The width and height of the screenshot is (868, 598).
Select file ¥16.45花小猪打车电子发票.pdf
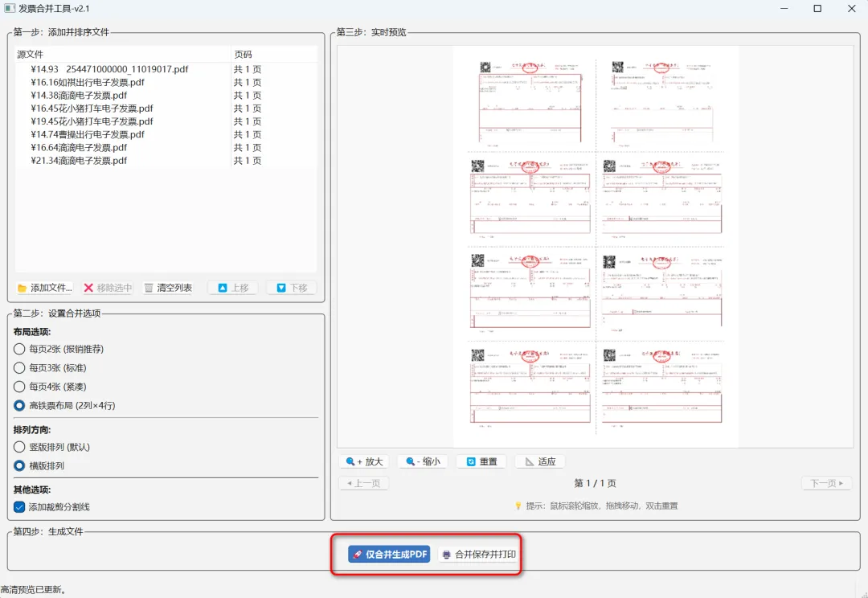[92, 109]
